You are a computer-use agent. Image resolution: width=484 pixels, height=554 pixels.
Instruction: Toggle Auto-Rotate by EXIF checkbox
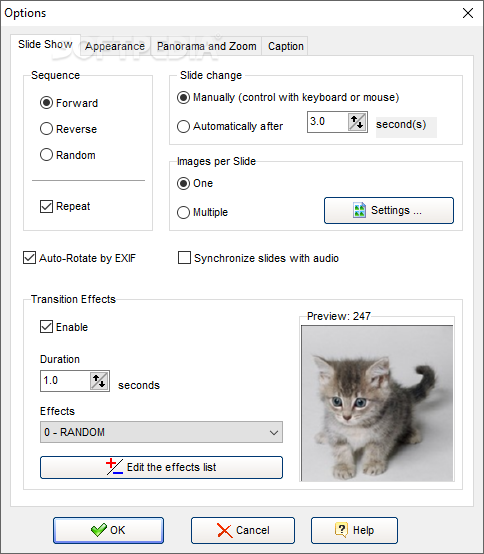[79, 258]
